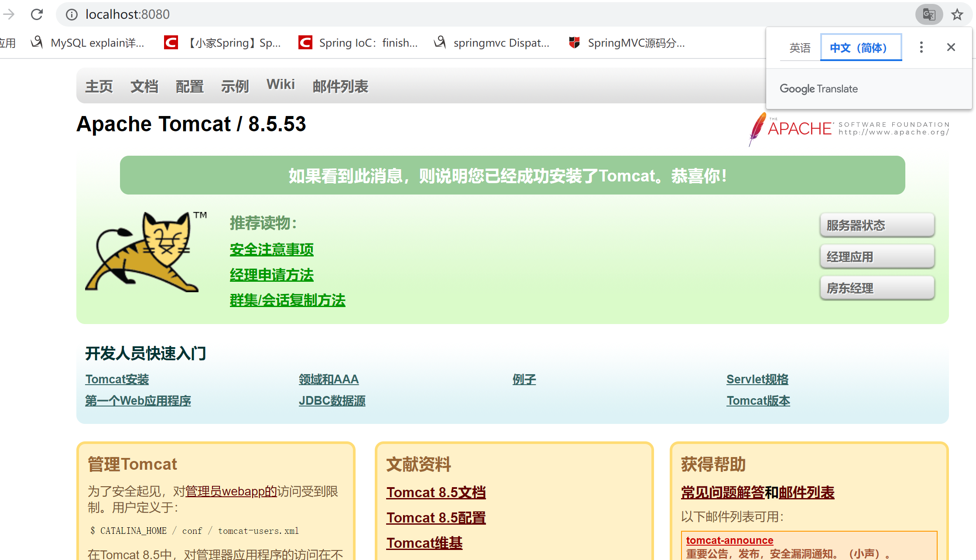Reload the page with the refresh icon
This screenshot has height=560, width=976.
tap(37, 14)
